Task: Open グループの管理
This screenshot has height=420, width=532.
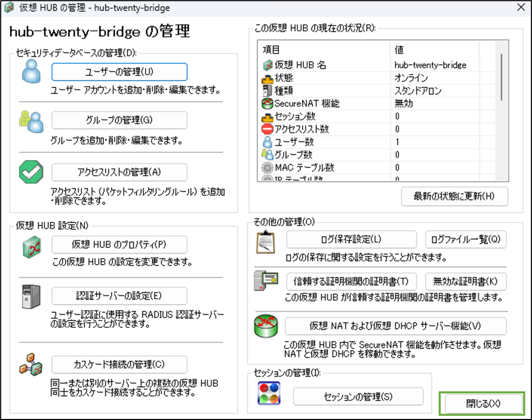Action: click(x=119, y=120)
